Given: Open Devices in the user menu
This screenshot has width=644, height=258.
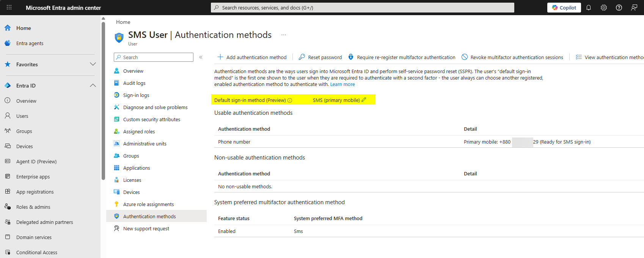Looking at the screenshot, I should [131, 192].
